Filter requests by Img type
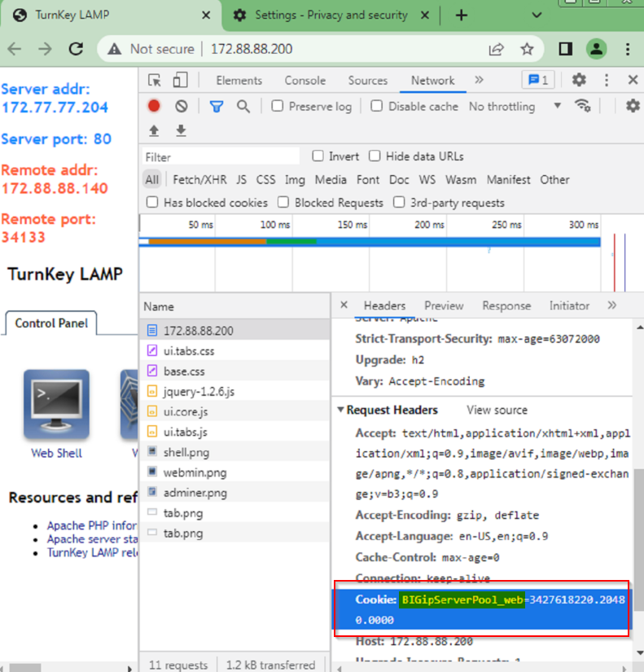 (x=295, y=179)
